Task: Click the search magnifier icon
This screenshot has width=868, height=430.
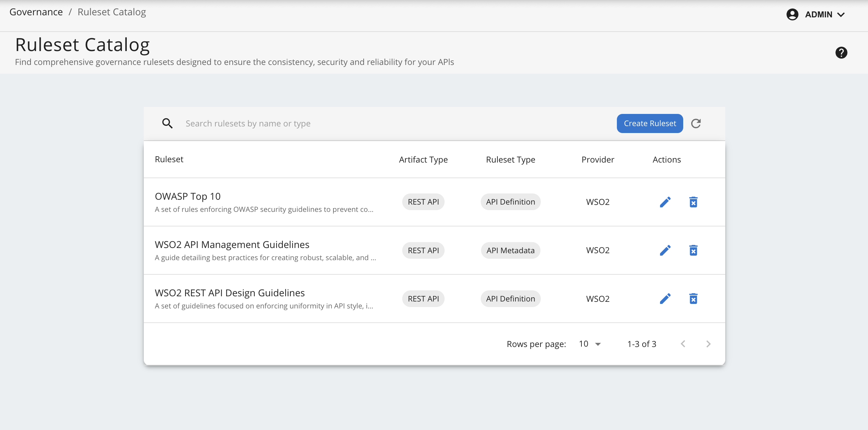Action: coord(167,124)
